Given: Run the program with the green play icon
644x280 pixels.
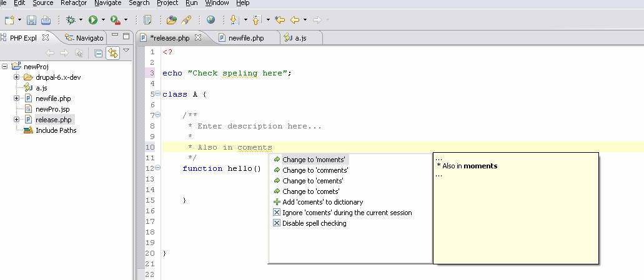Looking at the screenshot, I should point(92,20).
